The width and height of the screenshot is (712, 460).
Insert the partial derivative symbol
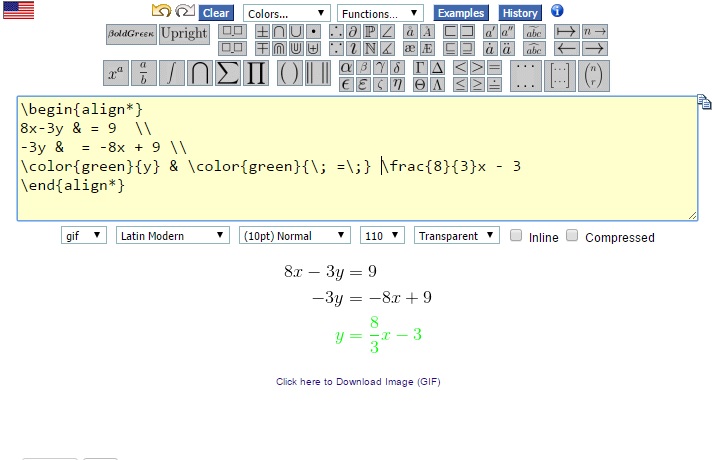coord(353,32)
